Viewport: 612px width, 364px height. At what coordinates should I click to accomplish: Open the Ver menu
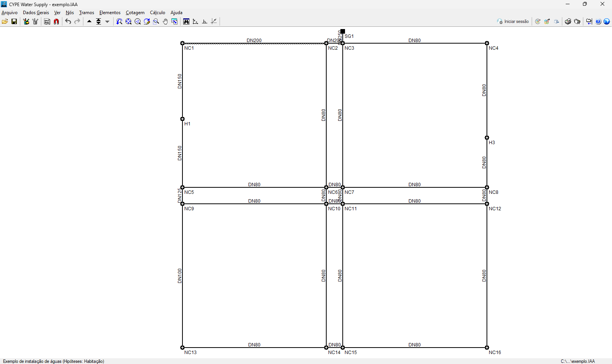tap(57, 13)
